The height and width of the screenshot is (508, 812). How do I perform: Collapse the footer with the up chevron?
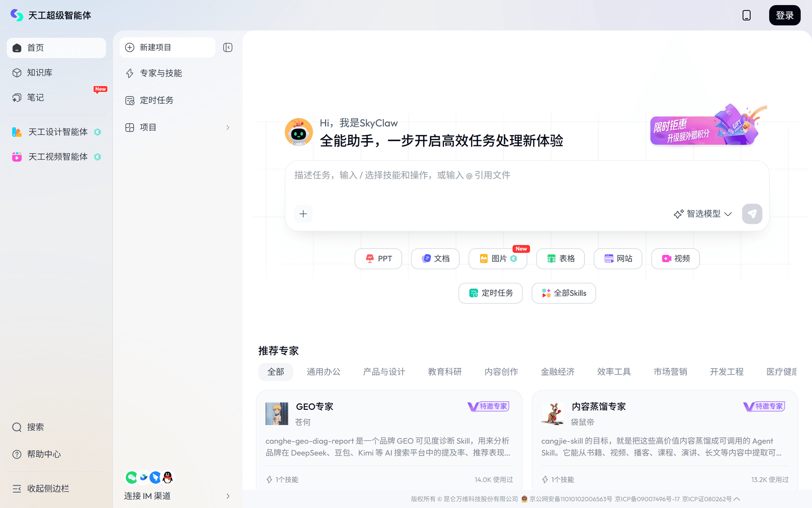[737, 499]
